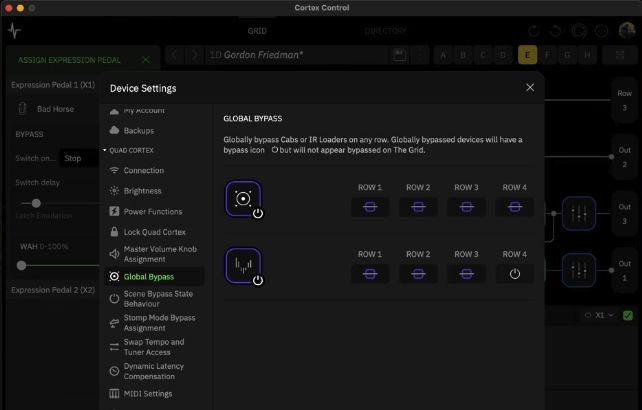Click the padlock icon beside Lock Quad Cortex
Viewport: 642px width, 410px height.
[x=114, y=231]
